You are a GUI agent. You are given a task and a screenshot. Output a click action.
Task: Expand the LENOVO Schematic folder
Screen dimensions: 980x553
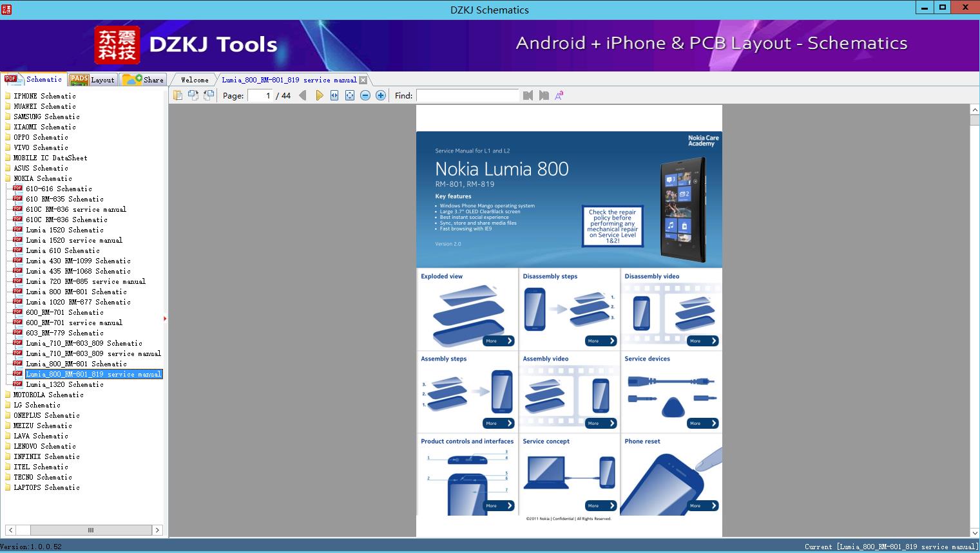point(44,446)
